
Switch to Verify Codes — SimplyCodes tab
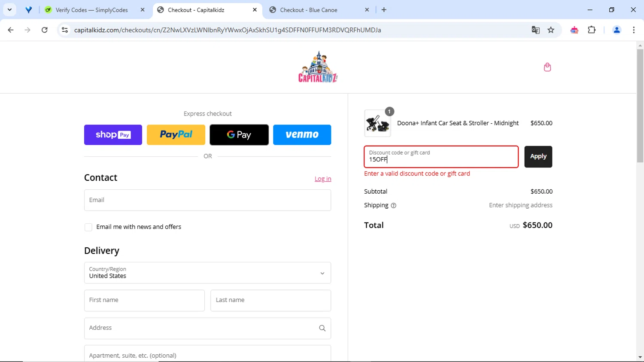(91, 10)
